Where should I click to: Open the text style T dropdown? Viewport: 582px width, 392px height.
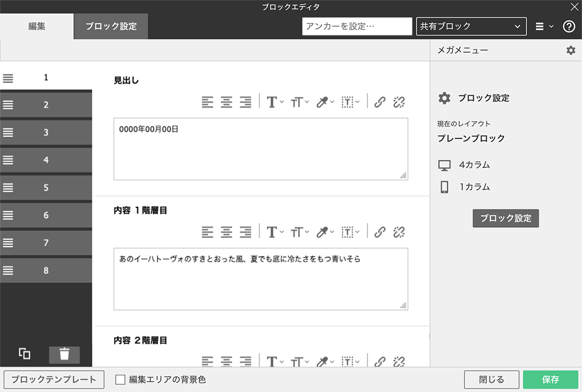tap(273, 102)
